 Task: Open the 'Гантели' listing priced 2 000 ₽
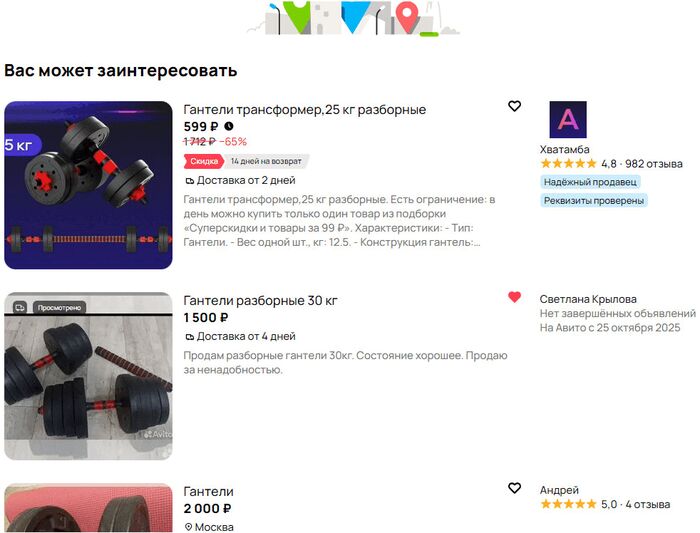click(208, 491)
